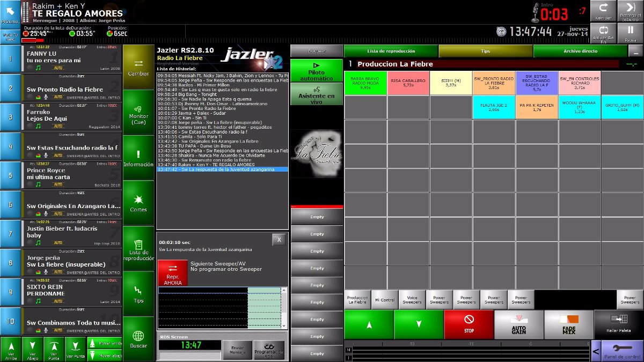
Task: Click Mover arriba button
Action: pyautogui.click(x=105, y=343)
